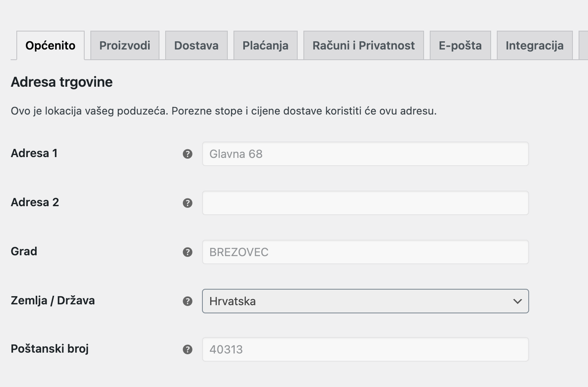The height and width of the screenshot is (387, 588).
Task: Click the Poštanski broj field showing 40313
Action: click(365, 349)
